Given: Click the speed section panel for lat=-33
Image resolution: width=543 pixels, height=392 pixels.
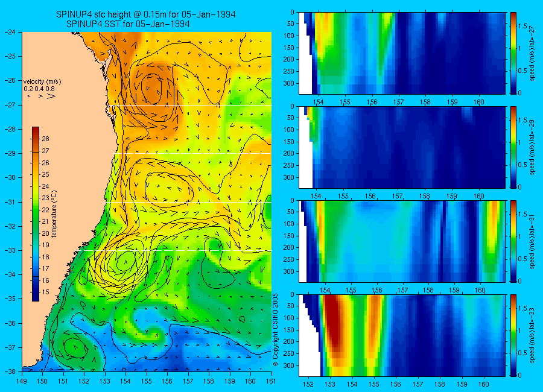Looking at the screenshot, I should pyautogui.click(x=402, y=335).
